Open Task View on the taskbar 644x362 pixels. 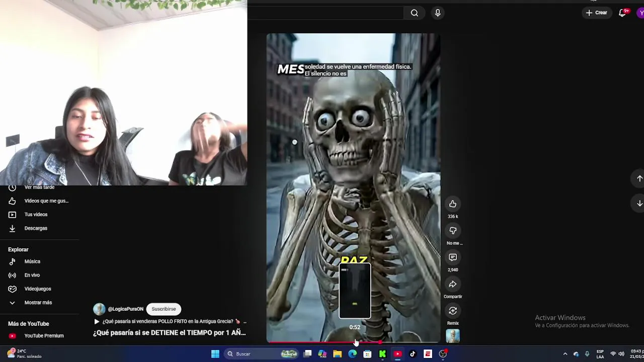tap(307, 354)
